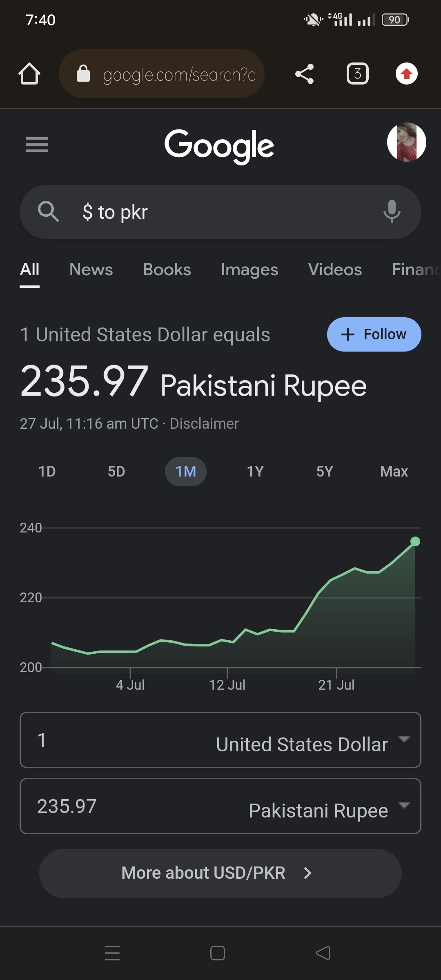Image resolution: width=441 pixels, height=980 pixels.
Task: Open the tab switcher showing 3 tabs
Action: pos(357,74)
